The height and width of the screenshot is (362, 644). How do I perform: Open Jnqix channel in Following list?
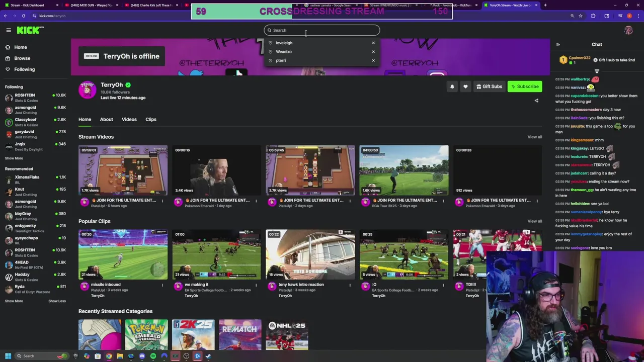(35, 146)
